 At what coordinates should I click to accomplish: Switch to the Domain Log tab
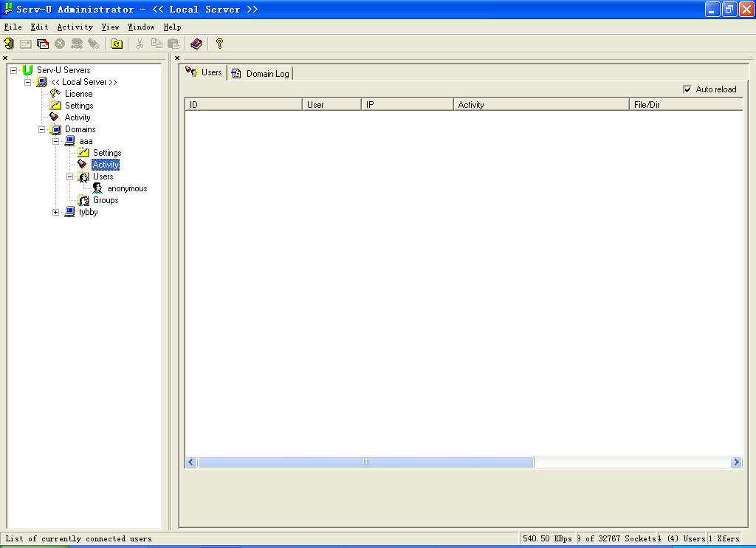tap(261, 73)
